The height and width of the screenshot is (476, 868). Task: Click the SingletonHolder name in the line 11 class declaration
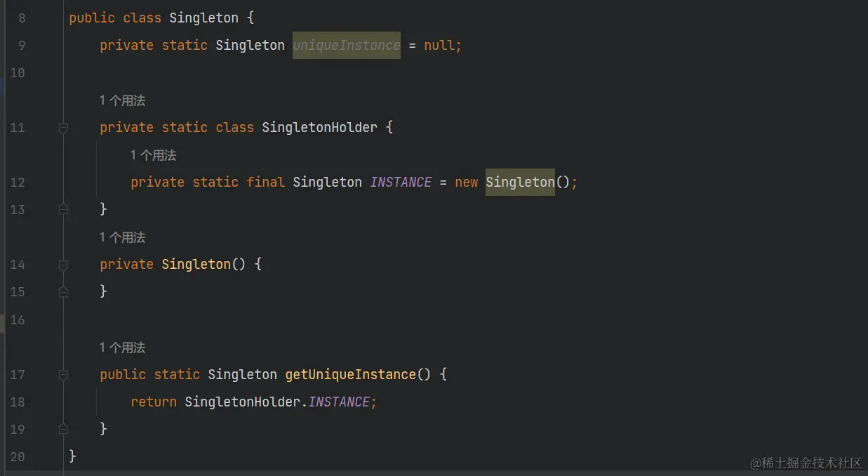[320, 128]
